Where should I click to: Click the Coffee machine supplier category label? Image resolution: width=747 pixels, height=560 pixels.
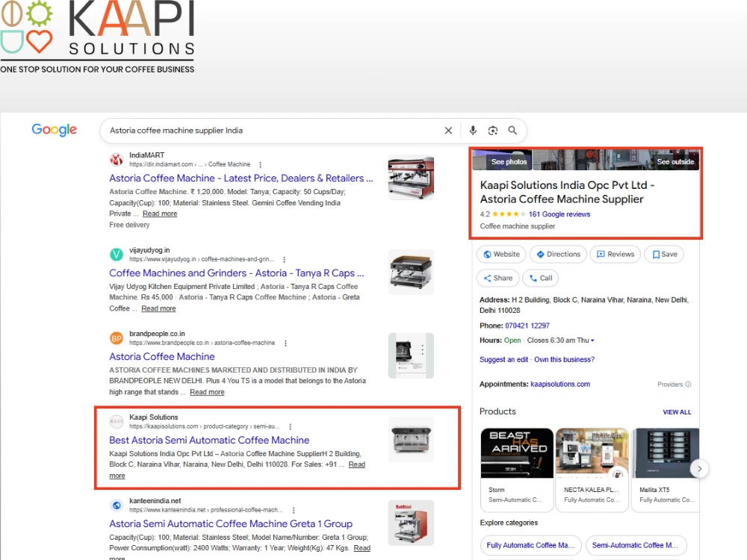[518, 226]
